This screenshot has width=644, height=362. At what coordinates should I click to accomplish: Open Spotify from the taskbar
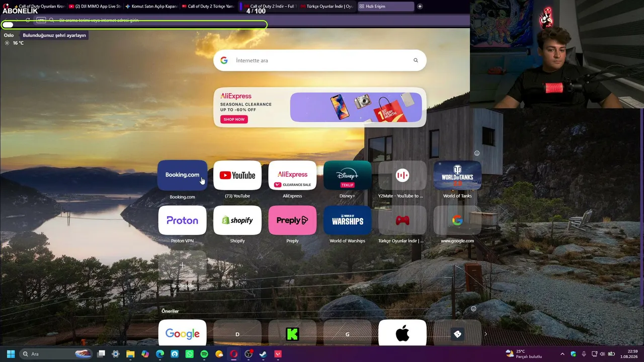click(204, 354)
